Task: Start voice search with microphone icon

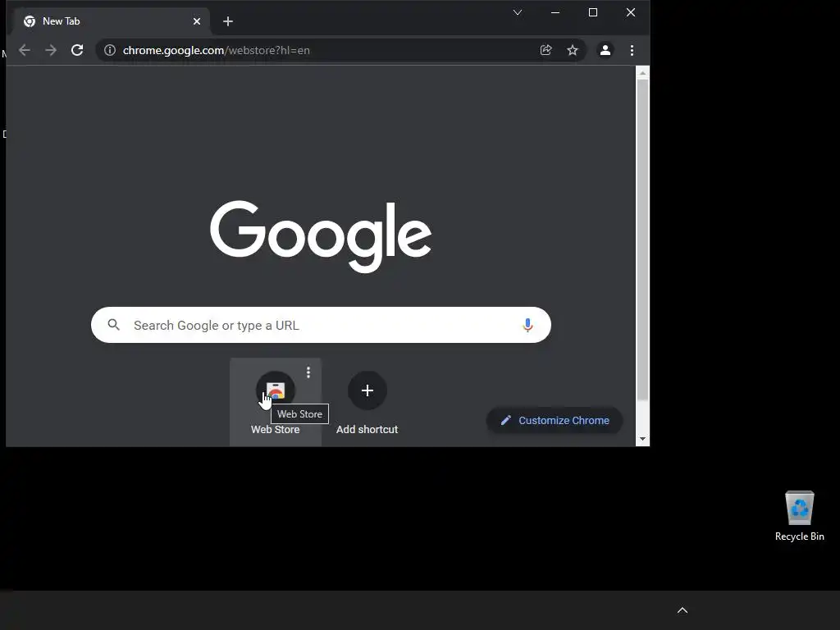Action: [527, 325]
